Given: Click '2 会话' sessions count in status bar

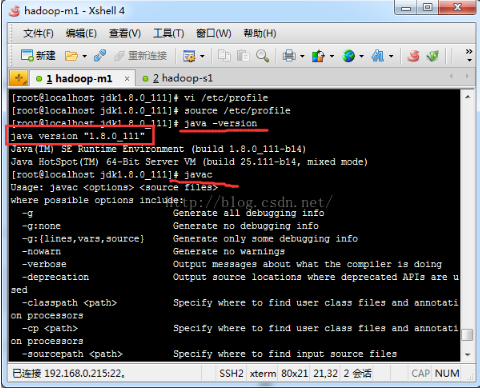Looking at the screenshot, I should tap(357, 374).
